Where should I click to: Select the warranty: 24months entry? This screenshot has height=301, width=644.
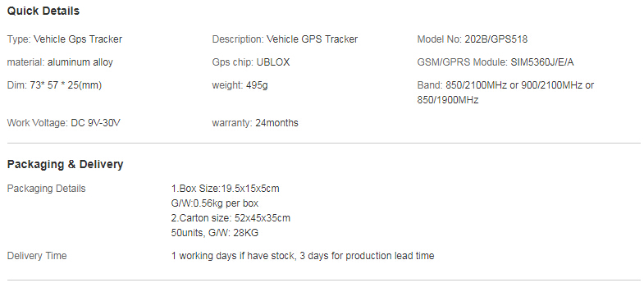pos(255,123)
